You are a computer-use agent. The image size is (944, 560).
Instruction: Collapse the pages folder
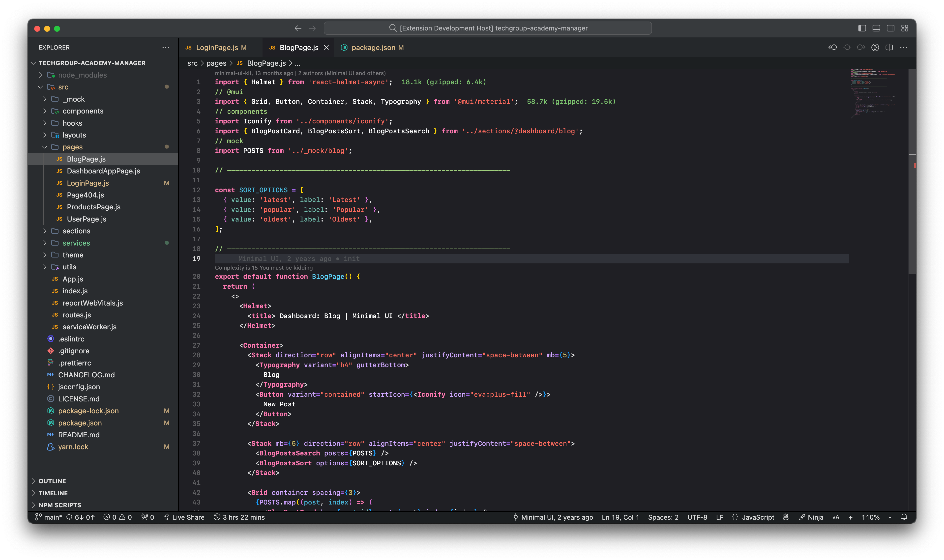click(72, 147)
